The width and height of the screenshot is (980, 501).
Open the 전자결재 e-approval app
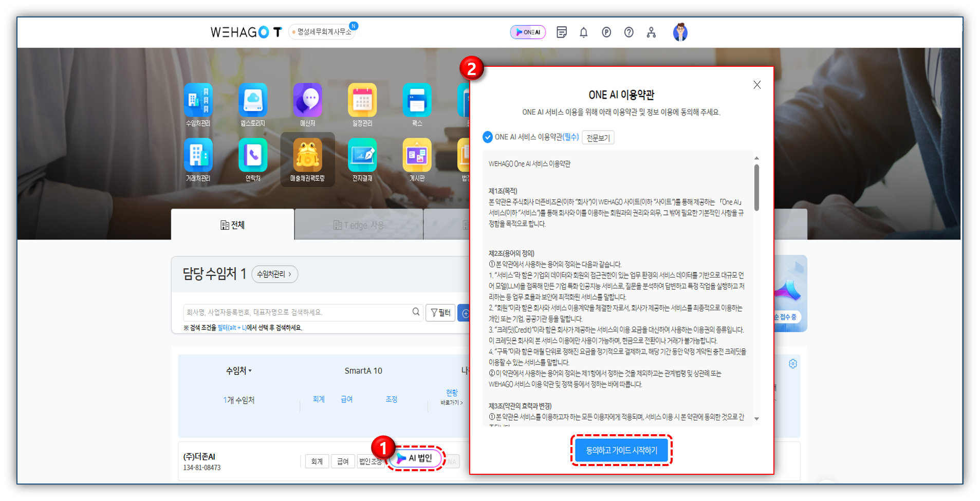point(362,156)
